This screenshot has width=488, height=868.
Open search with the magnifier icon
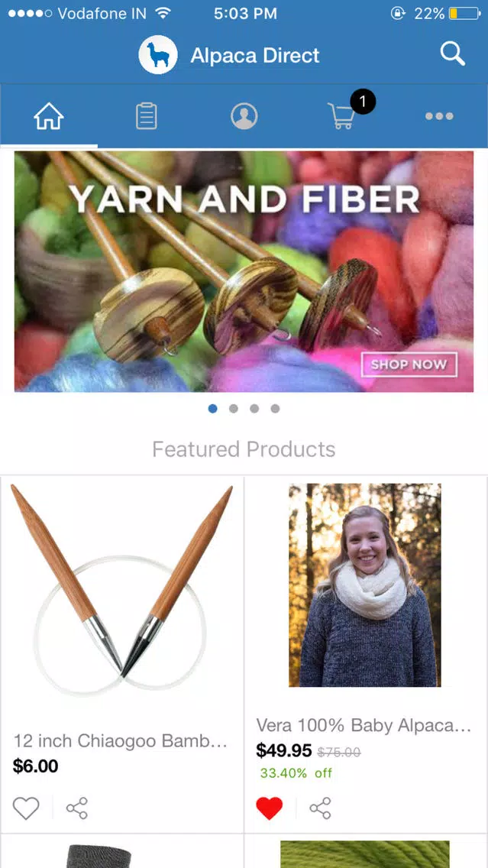[452, 55]
